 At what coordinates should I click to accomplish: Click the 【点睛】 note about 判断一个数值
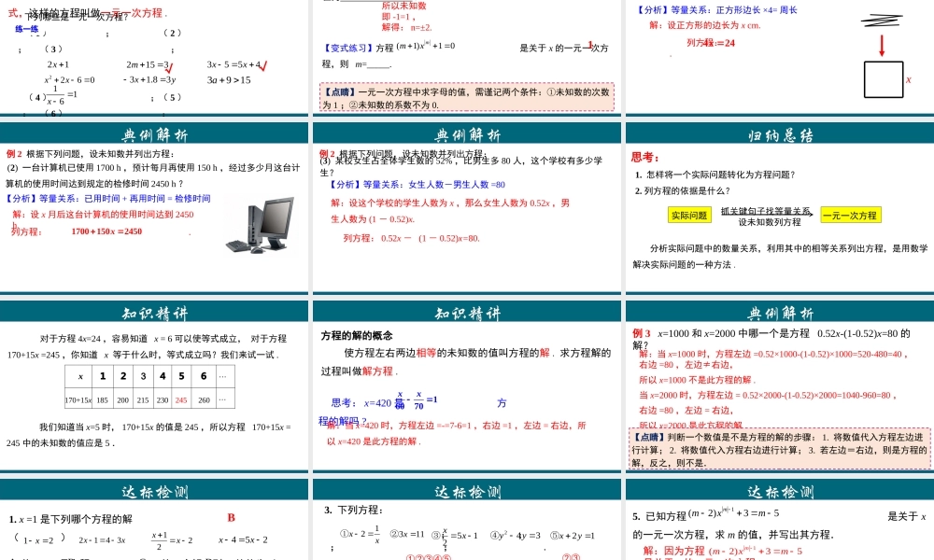tap(780, 449)
